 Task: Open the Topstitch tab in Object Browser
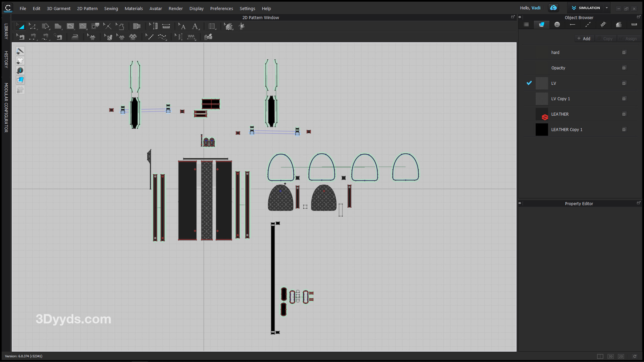coord(588,25)
